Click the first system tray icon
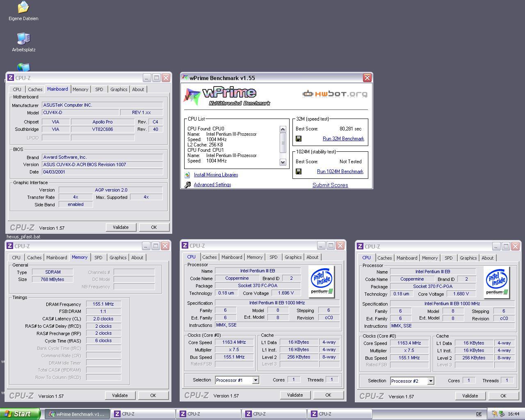 495,414
